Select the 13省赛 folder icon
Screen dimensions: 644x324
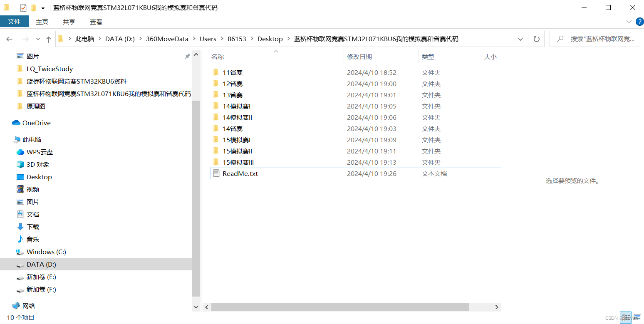click(216, 95)
